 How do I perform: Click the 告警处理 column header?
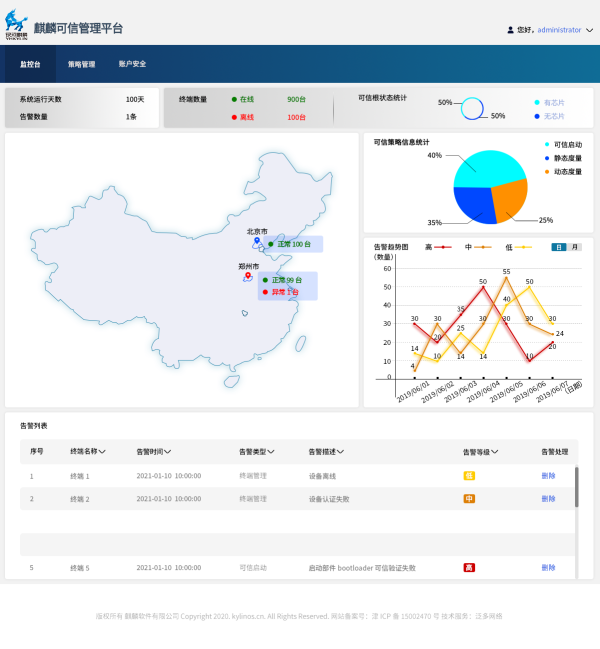(x=554, y=452)
